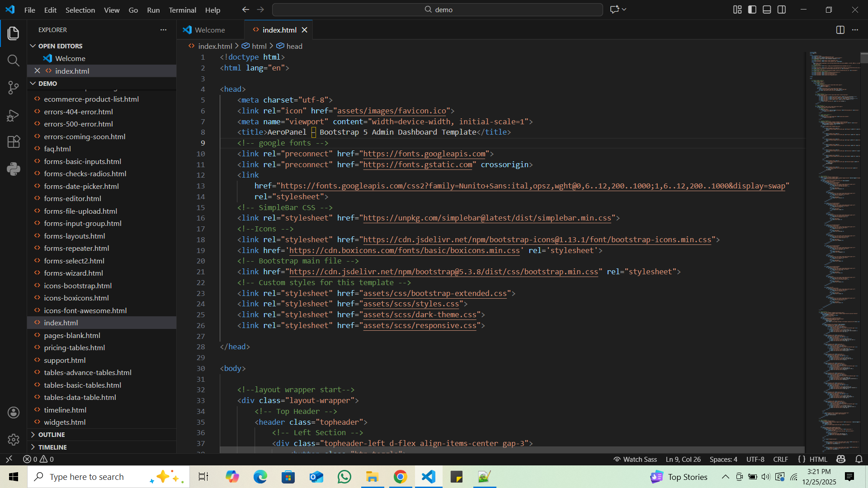Toggle the primary side bar
Image resolution: width=868 pixels, height=488 pixels.
click(x=752, y=9)
